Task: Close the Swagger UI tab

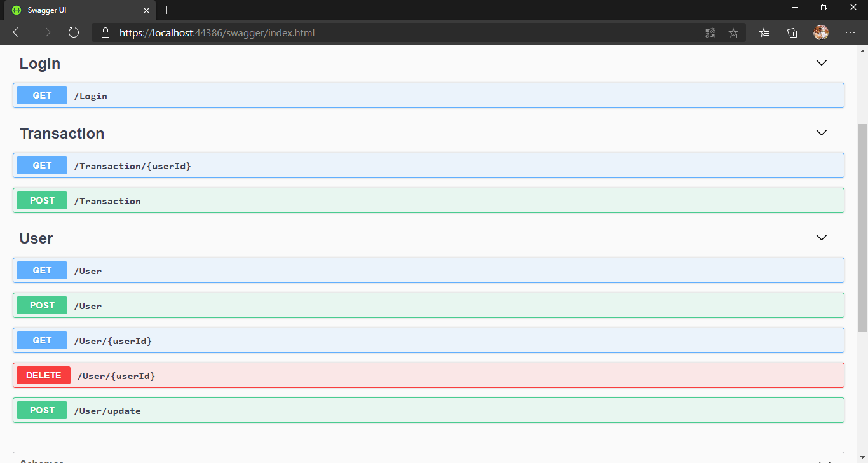Action: coord(146,10)
